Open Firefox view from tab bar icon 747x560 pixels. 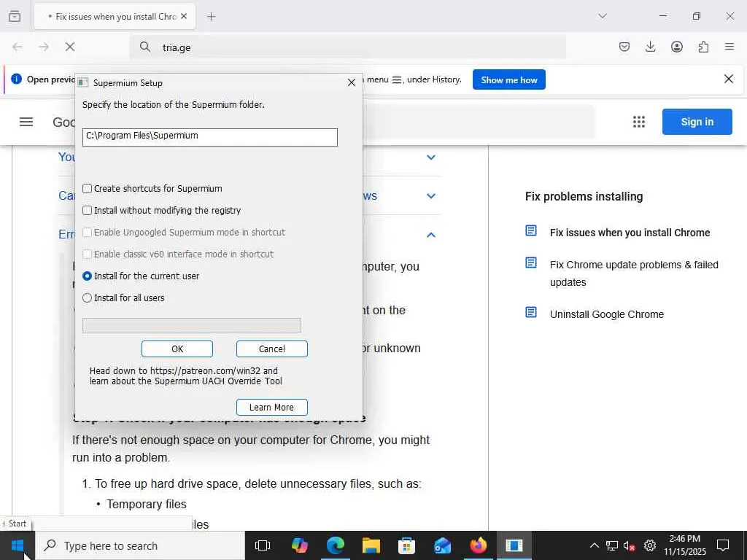[x=15, y=16]
